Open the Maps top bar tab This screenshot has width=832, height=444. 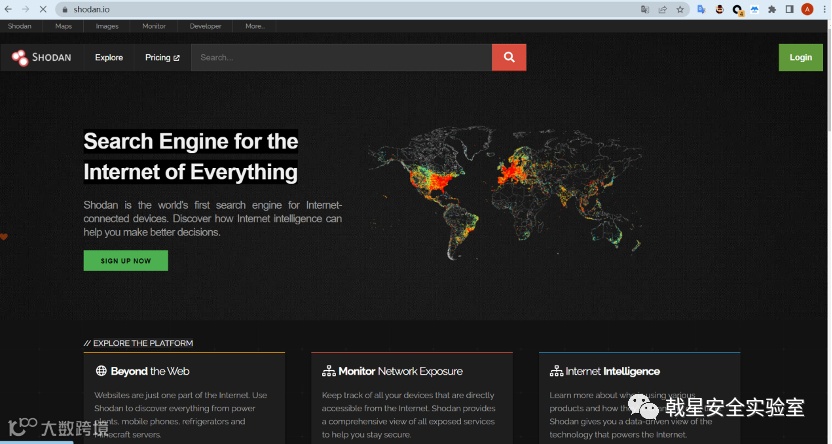(63, 26)
